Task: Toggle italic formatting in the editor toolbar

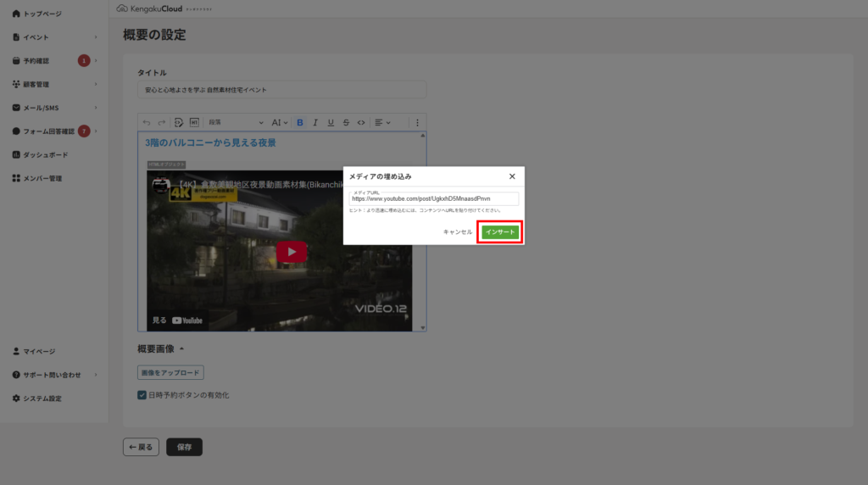Action: 315,122
